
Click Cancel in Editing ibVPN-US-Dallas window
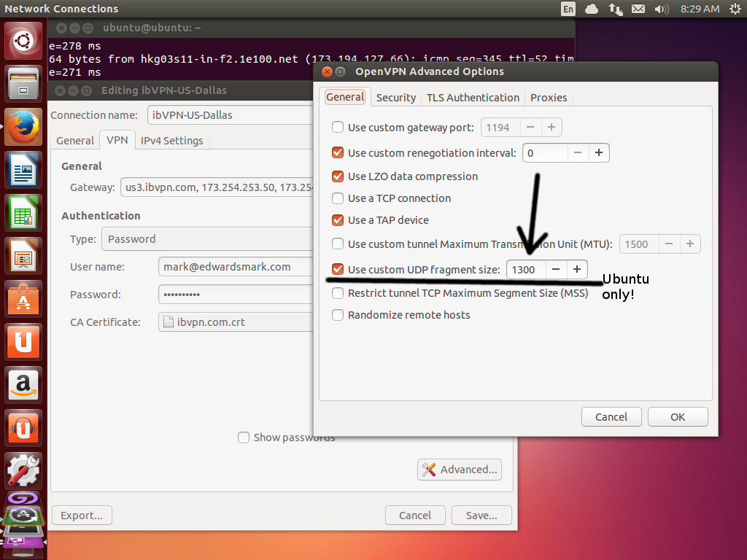click(x=415, y=516)
